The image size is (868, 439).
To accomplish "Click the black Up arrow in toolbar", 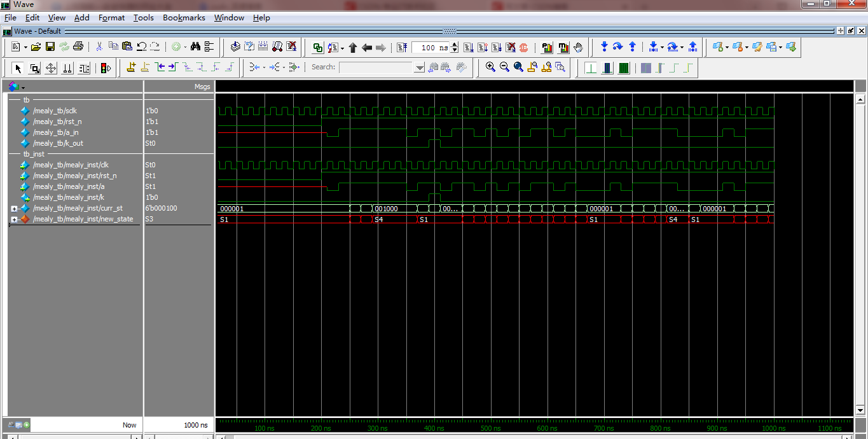I will point(352,48).
